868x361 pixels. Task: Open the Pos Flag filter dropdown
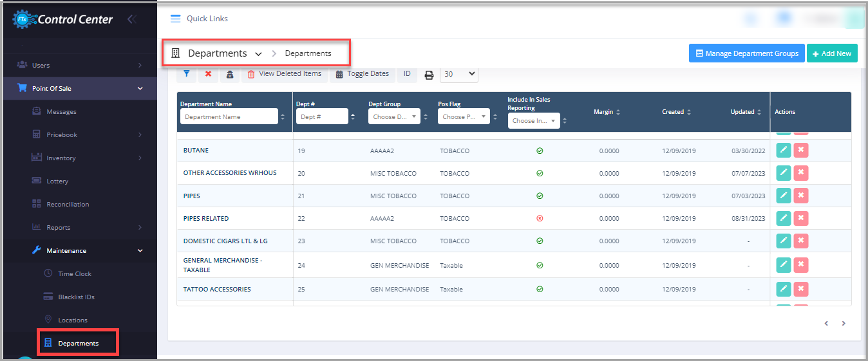464,117
